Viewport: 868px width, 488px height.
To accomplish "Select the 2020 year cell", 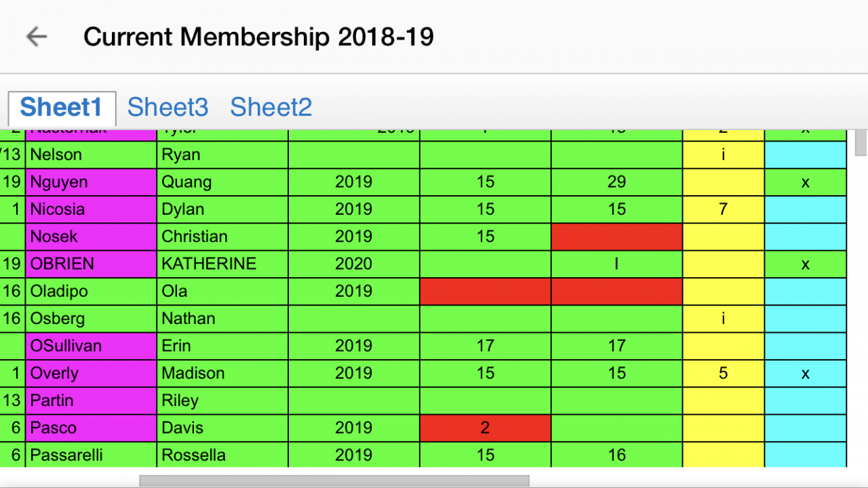I will tap(353, 264).
